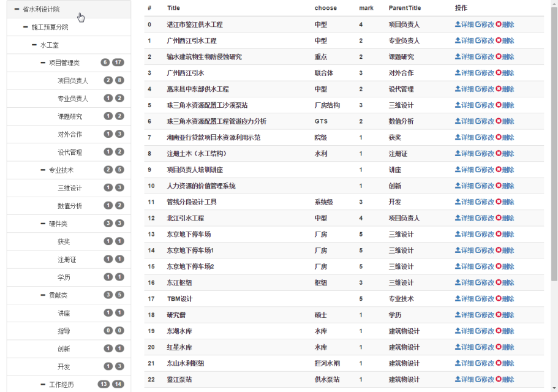Click the edit icon in the 红星水库 row
Screen dimensions: 558x392
478,347
